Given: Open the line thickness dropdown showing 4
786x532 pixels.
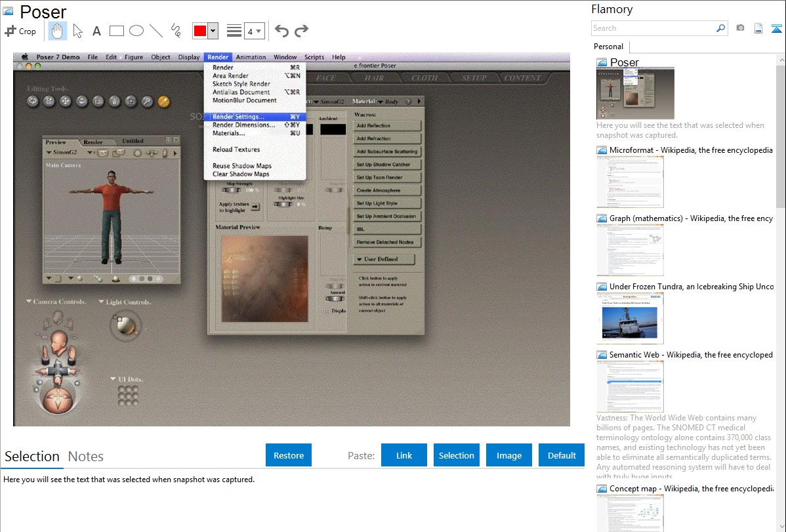Looking at the screenshot, I should (x=254, y=31).
